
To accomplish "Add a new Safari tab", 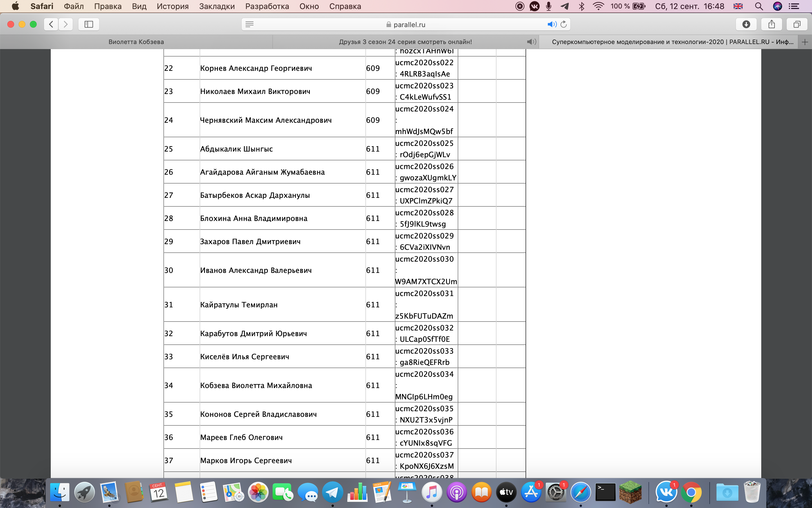I will [x=805, y=42].
